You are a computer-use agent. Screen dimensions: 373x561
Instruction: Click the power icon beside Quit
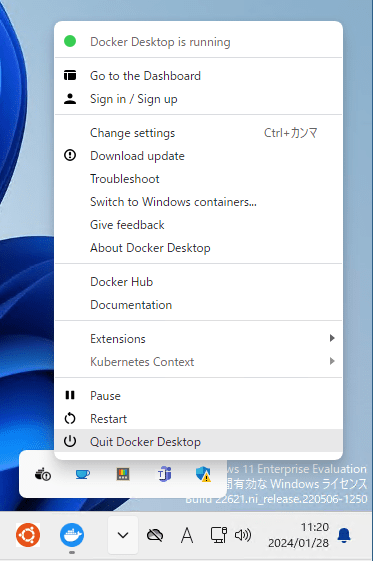(70, 441)
